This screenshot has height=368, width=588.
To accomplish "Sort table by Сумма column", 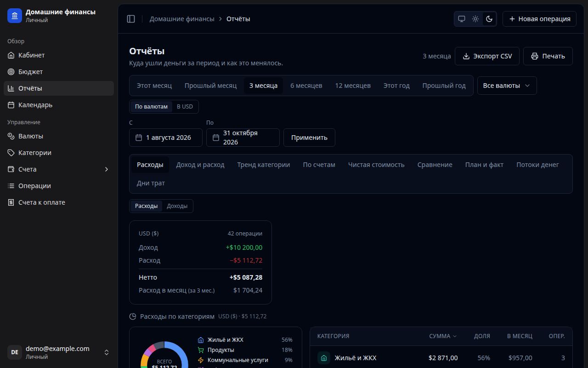I will tap(443, 336).
